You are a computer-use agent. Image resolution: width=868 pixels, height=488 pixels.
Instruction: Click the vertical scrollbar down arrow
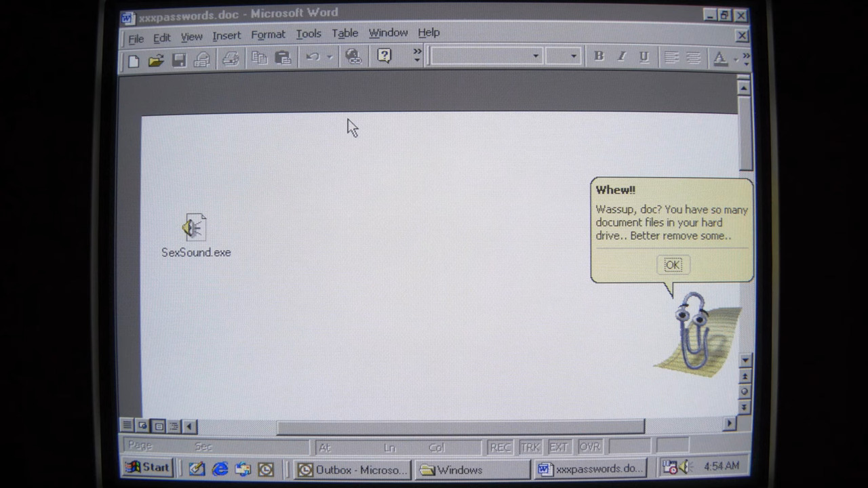pyautogui.click(x=745, y=361)
